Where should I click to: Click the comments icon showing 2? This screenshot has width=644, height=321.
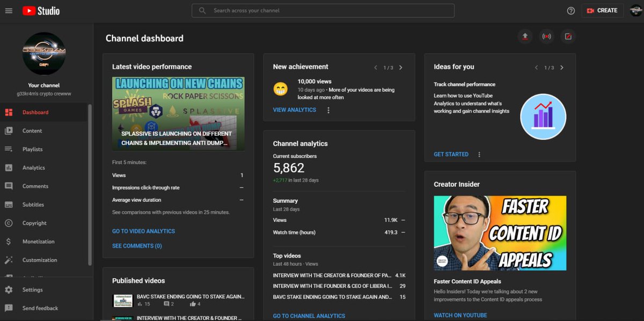point(166,304)
